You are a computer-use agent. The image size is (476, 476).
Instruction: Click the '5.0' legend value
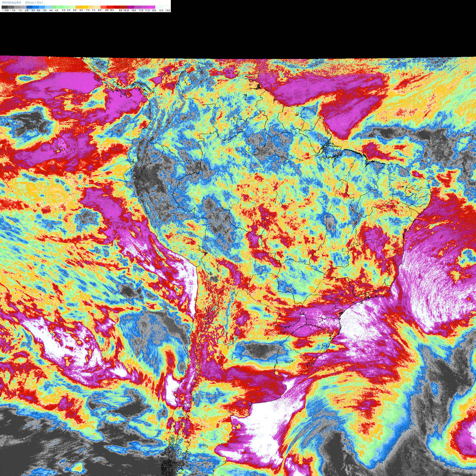[x=63, y=10]
